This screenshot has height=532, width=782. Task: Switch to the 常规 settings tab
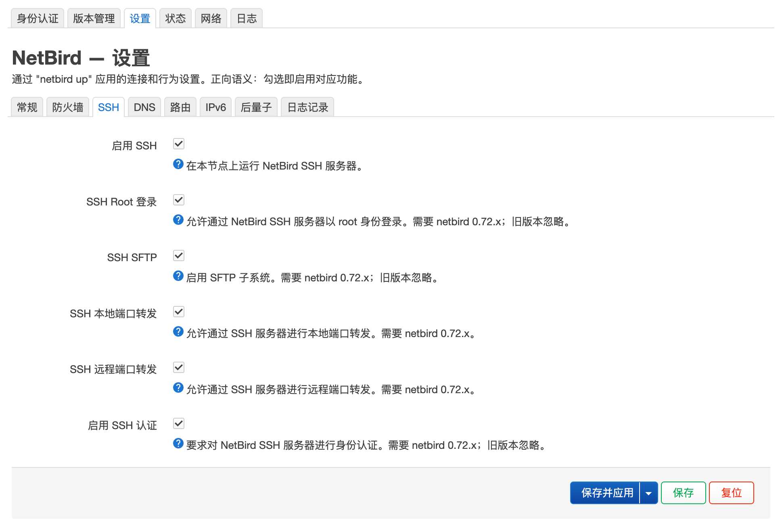[27, 107]
